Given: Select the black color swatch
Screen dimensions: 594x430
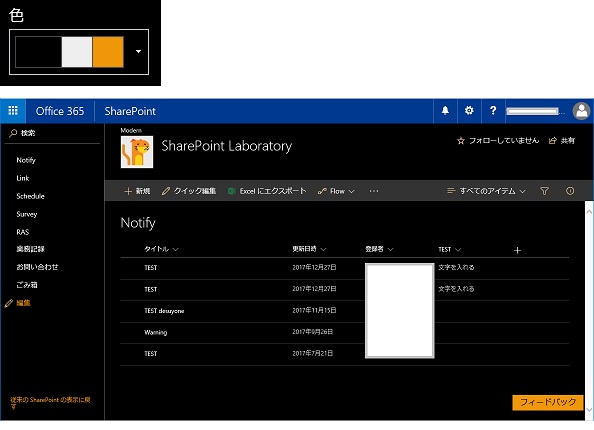Looking at the screenshot, I should (x=38, y=52).
